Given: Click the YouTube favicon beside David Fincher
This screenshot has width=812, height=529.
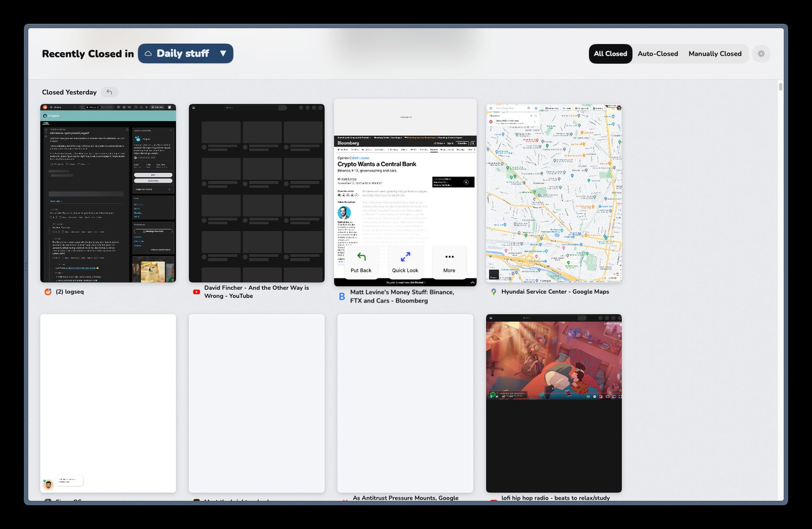Looking at the screenshot, I should pyautogui.click(x=196, y=292).
